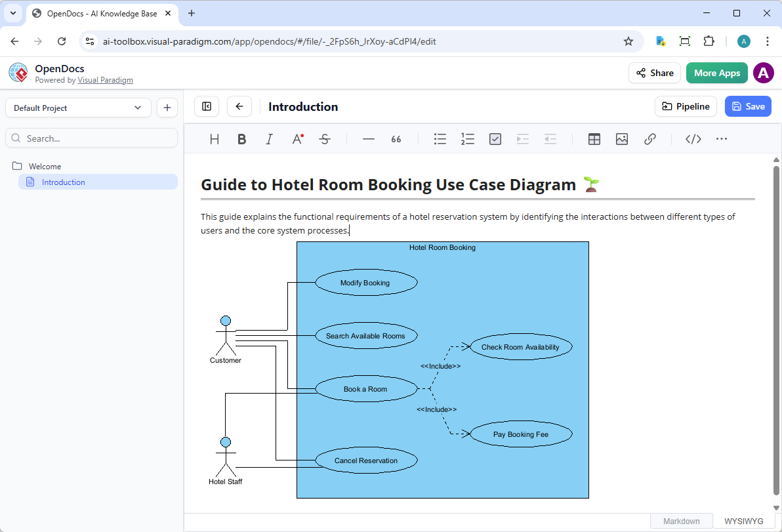Insert a hyperlink using the link icon
The image size is (782, 532).
pyautogui.click(x=650, y=138)
